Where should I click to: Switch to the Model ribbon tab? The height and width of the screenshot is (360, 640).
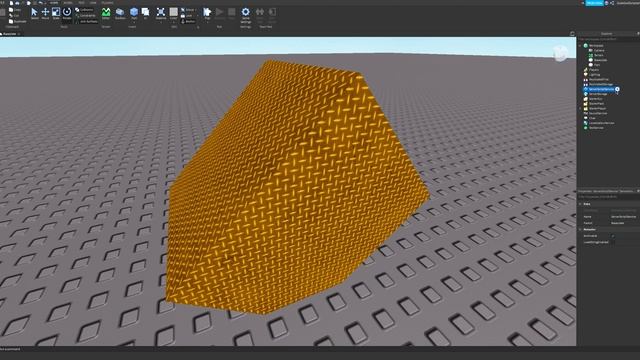point(67,2)
